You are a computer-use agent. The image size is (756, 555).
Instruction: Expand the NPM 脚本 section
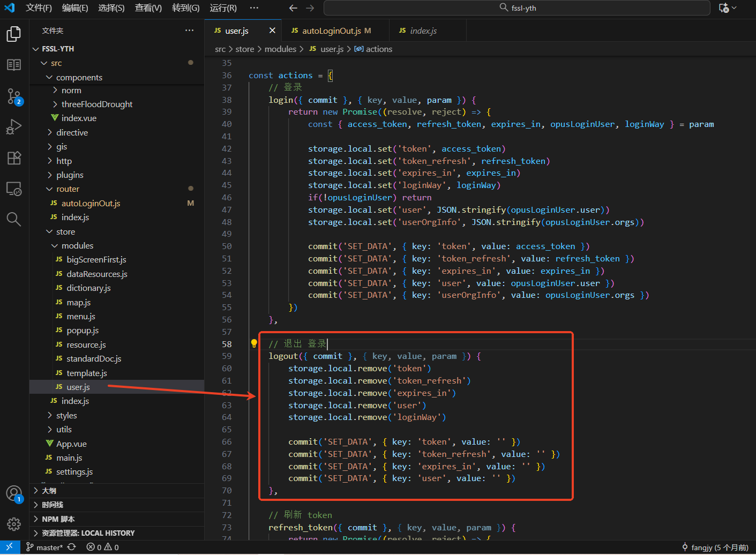coord(117,519)
